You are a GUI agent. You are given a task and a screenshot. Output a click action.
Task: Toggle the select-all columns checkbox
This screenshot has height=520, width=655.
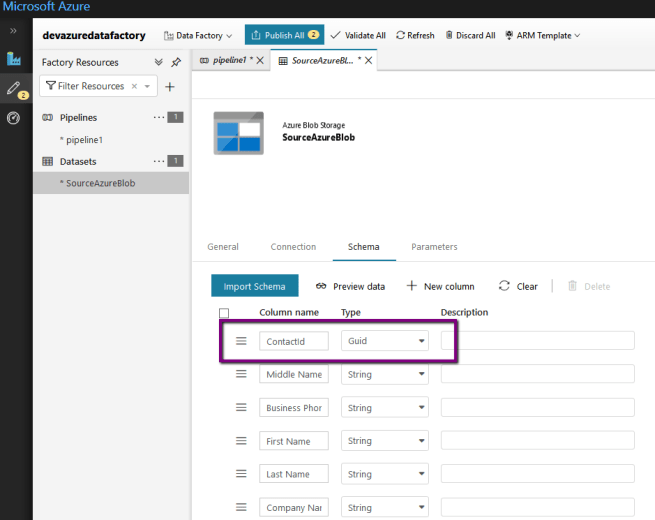coord(224,313)
